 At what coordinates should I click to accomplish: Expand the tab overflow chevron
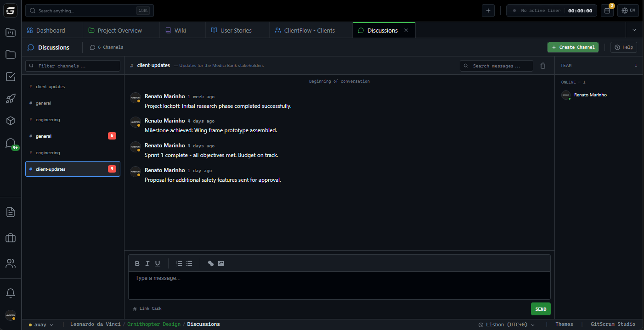coord(634,30)
